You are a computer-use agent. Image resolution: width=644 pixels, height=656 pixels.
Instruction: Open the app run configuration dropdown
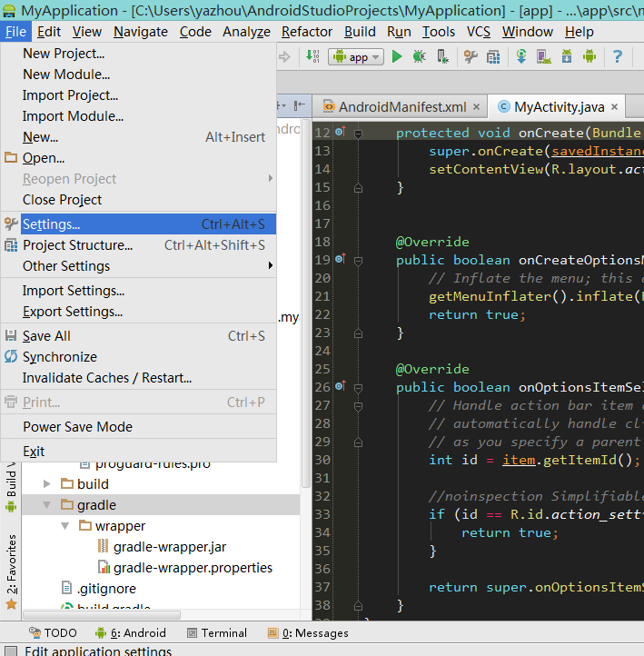(358, 56)
